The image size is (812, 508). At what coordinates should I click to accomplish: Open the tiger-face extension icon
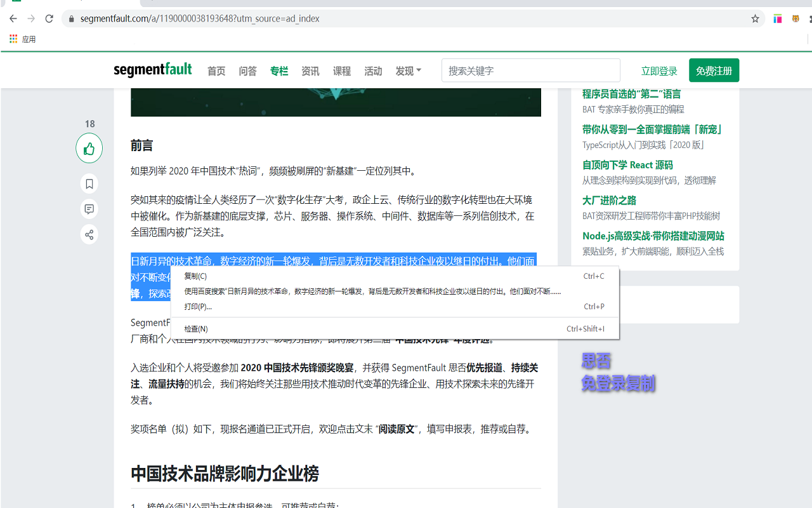[796, 19]
